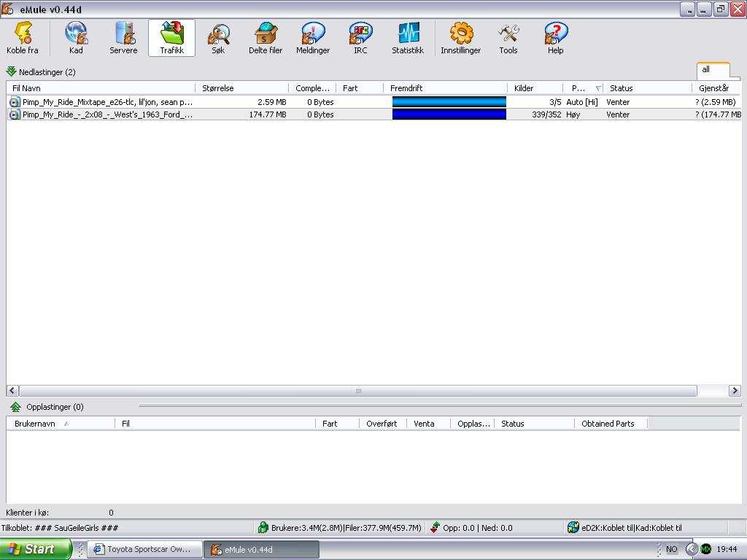Open the Windows Start menu

[x=36, y=549]
